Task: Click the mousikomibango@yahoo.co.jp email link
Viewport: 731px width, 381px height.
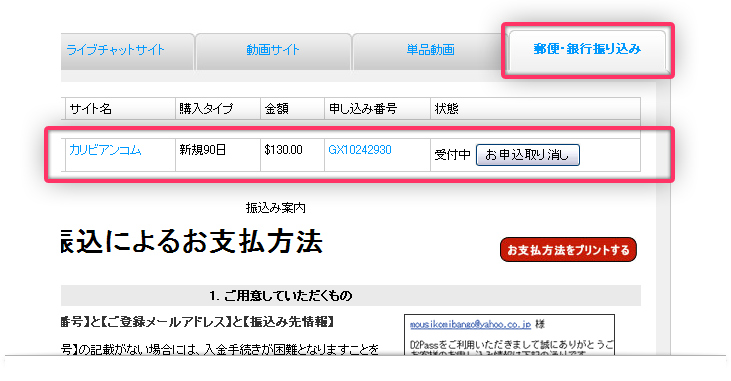Action: [470, 324]
